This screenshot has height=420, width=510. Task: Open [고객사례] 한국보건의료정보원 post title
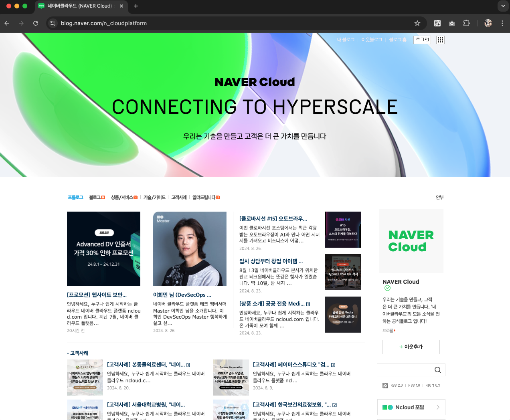pos(292,405)
